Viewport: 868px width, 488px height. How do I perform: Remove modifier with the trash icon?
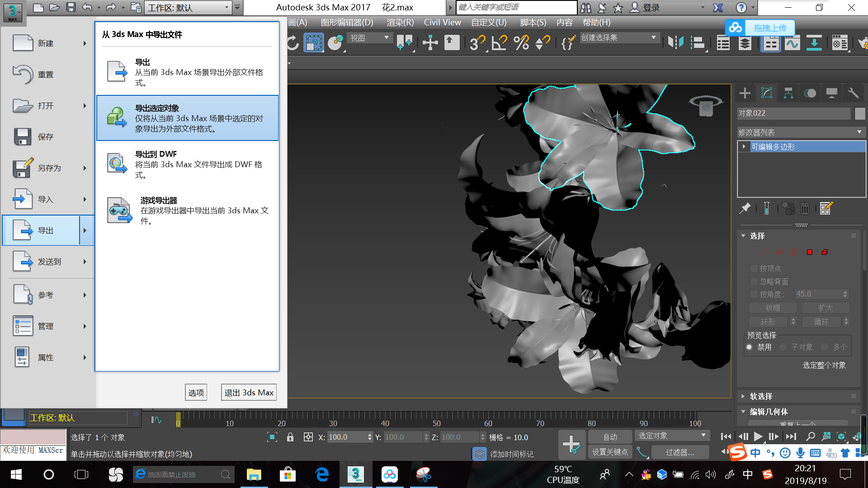pyautogui.click(x=805, y=208)
